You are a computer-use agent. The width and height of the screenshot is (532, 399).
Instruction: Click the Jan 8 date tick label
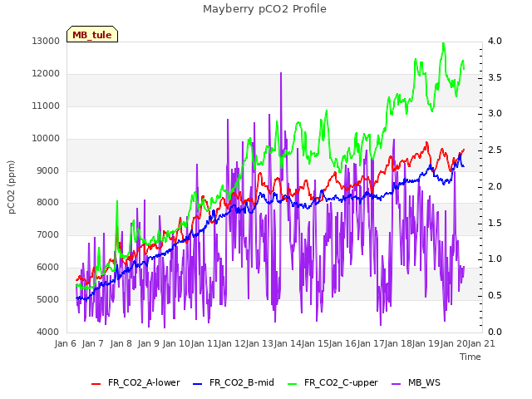[x=121, y=343]
